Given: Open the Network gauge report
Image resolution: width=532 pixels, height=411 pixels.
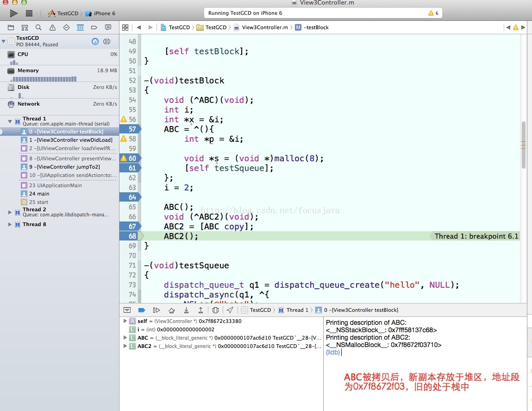Looking at the screenshot, I should (59, 104).
